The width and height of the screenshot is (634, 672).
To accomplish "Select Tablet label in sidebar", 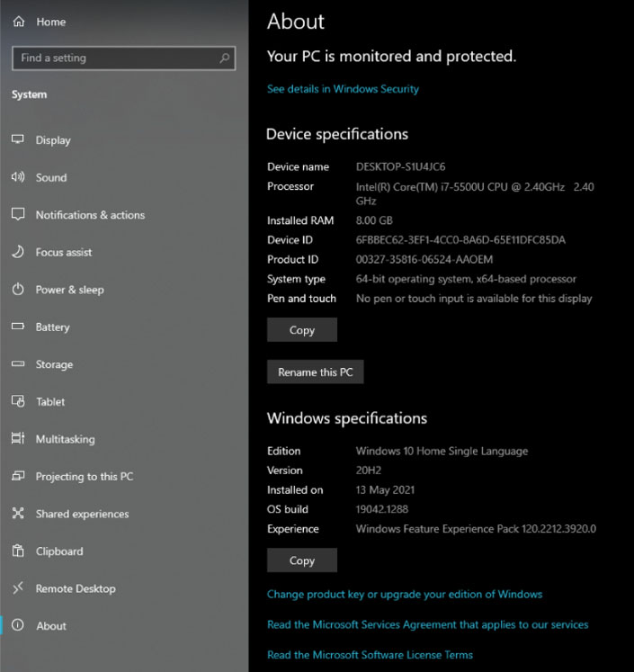I will tap(50, 401).
